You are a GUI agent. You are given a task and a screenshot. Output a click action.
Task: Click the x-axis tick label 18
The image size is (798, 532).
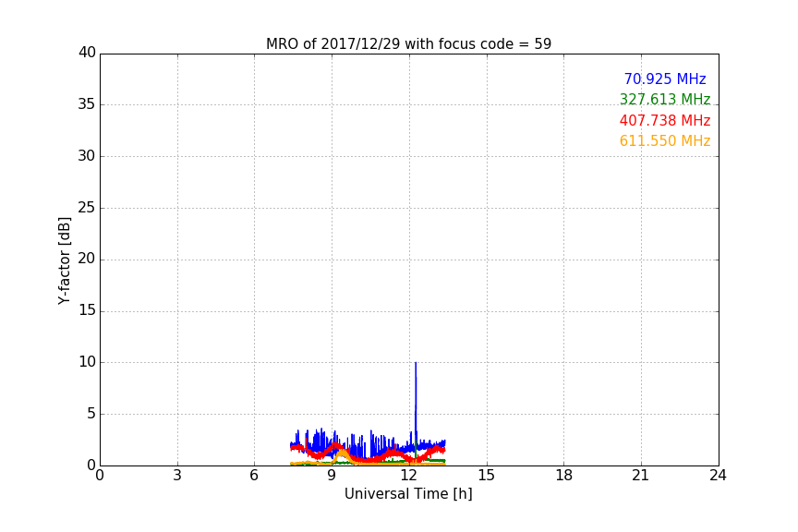tap(564, 476)
